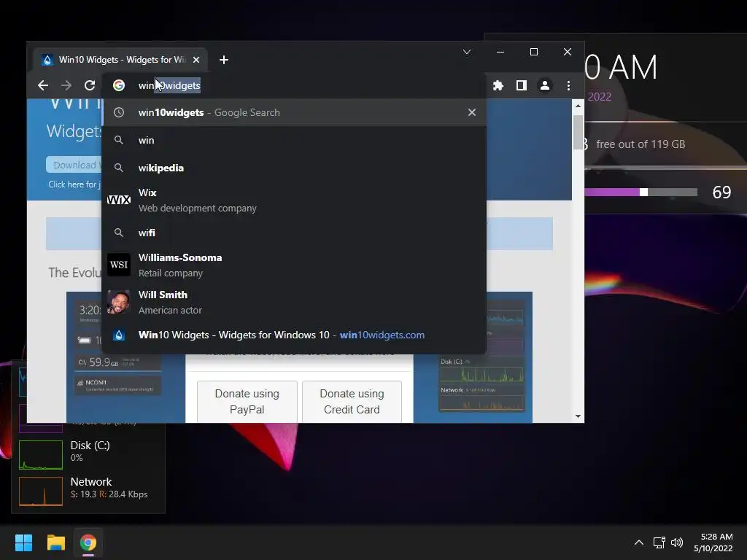This screenshot has height=560, width=747.
Task: Go back with Chrome's back arrow
Action: [x=43, y=85]
